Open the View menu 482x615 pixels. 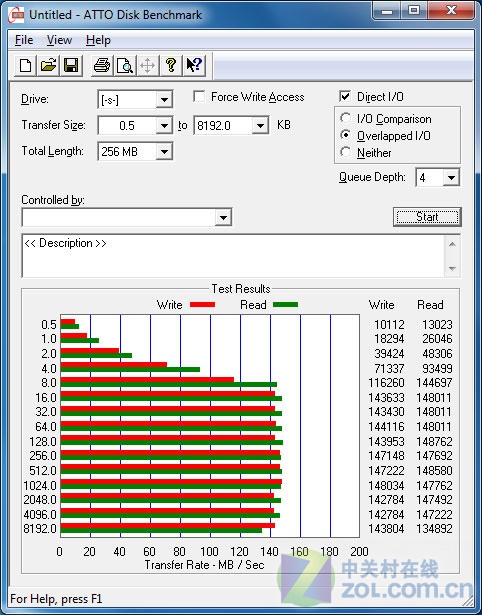59,40
